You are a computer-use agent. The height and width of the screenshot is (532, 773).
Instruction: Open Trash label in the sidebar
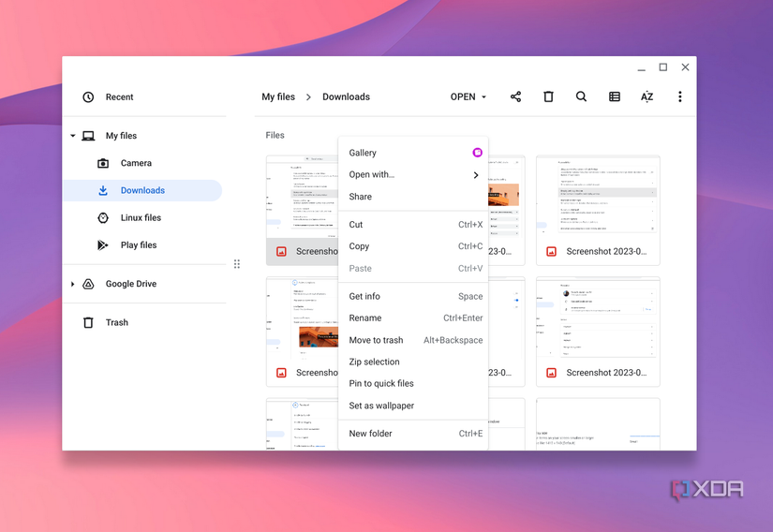[x=117, y=322]
